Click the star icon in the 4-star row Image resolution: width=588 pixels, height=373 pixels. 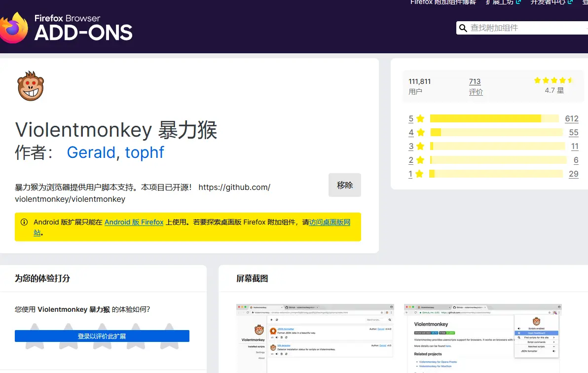[420, 132]
